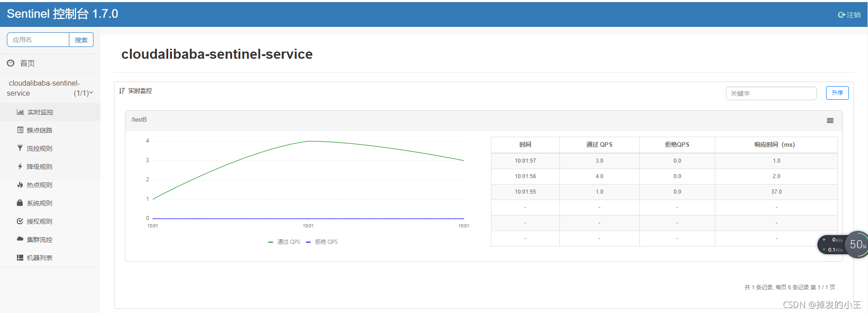Viewport: 868px width, 313px height.
Task: Click the grid icon for 机器列表
Action: point(20,258)
